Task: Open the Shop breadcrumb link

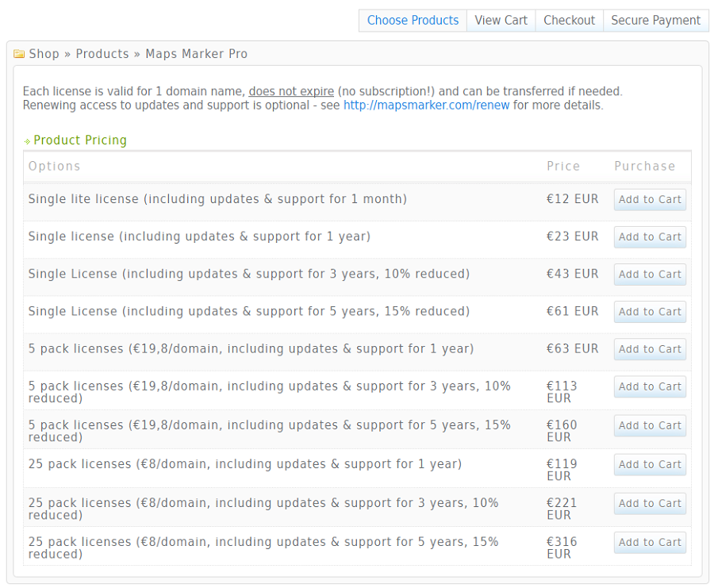Action: (x=44, y=54)
